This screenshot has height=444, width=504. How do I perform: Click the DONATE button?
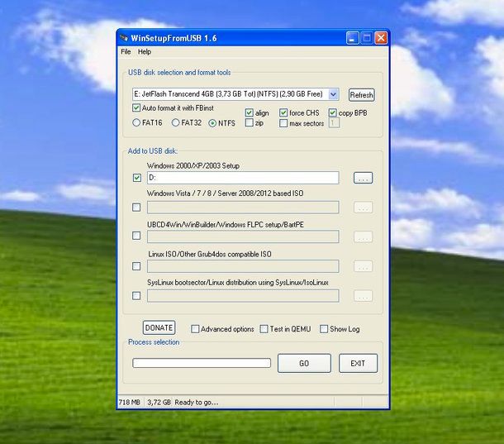(x=159, y=327)
